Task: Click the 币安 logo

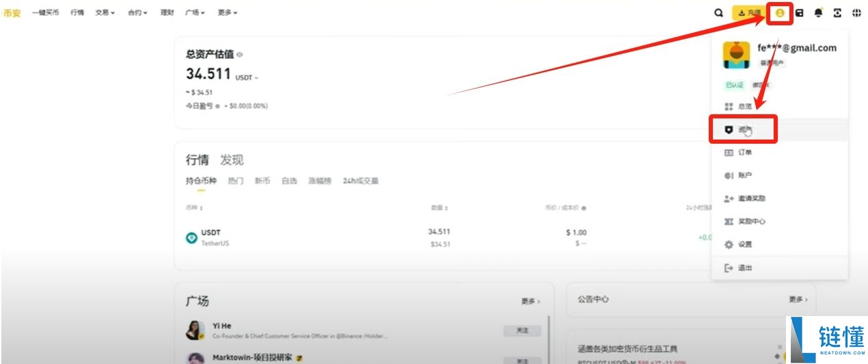Action: coord(10,13)
